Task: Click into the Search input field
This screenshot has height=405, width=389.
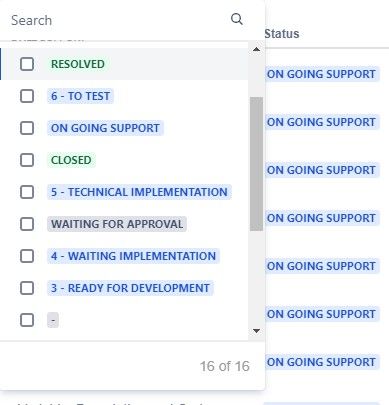Action: (x=118, y=20)
